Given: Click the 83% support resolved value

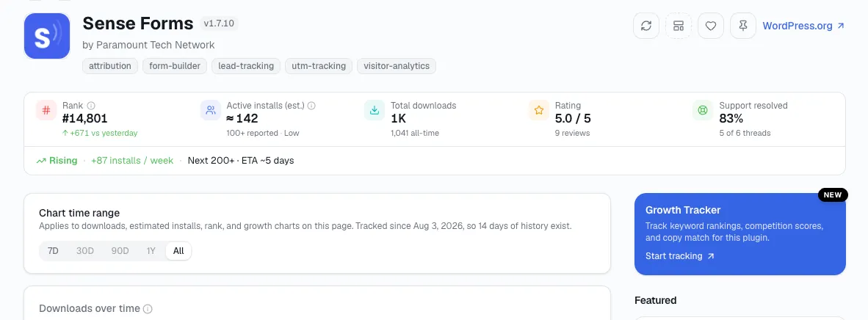Looking at the screenshot, I should pyautogui.click(x=731, y=118).
